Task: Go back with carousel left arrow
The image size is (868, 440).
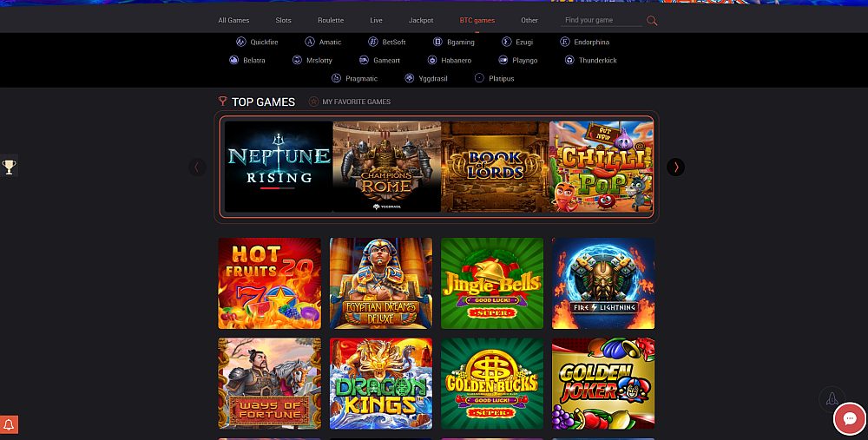Action: click(197, 167)
